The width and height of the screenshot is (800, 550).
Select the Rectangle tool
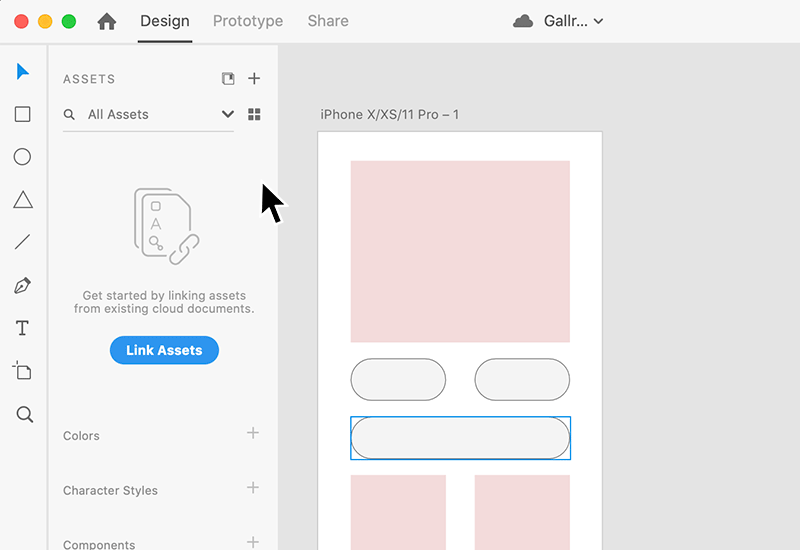(x=22, y=114)
